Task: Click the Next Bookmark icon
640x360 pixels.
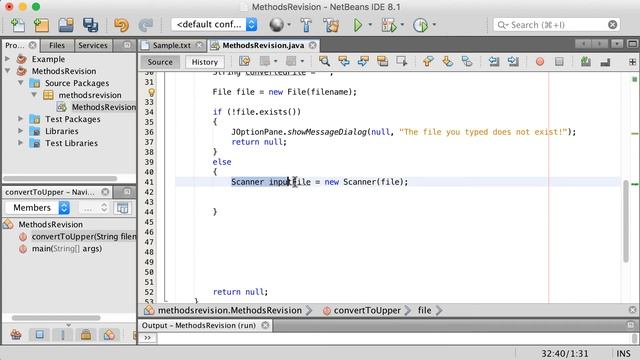Action: 447,62
